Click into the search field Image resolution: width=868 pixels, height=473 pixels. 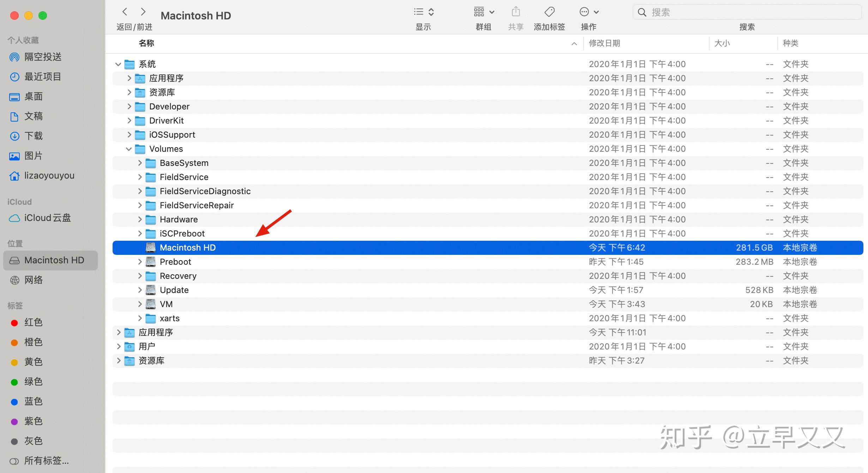(747, 12)
